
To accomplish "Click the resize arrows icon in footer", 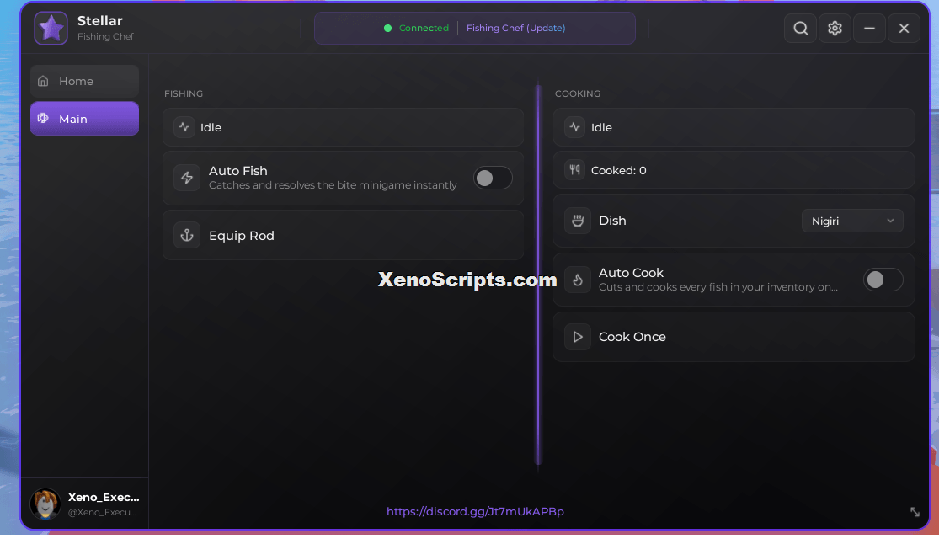I will tap(915, 511).
